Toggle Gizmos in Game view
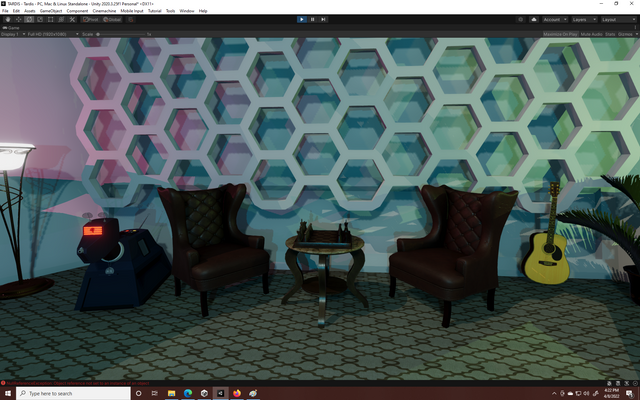 tap(625, 34)
